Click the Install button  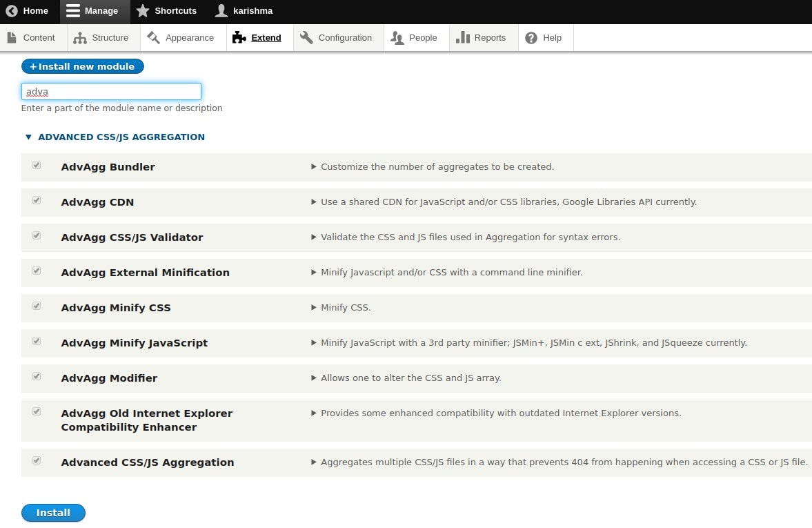pos(53,512)
